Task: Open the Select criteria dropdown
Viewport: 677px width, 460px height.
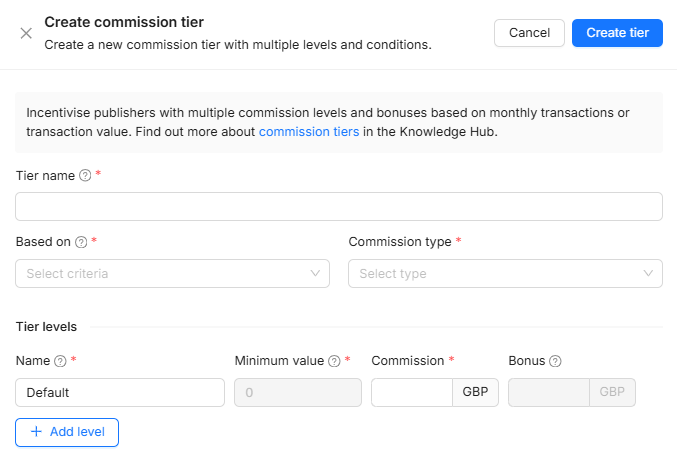Action: point(160,273)
